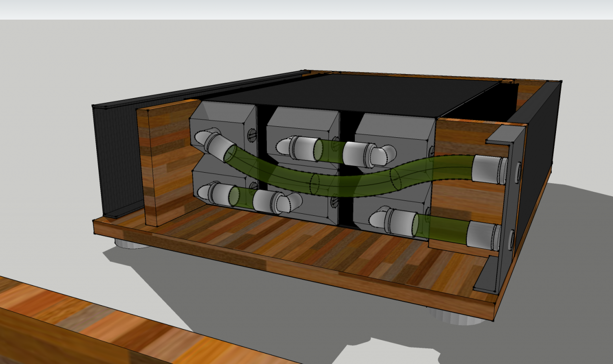Viewport: 613px width, 364px height.
Task: Select the upper white fitting on rear panel
Action: tap(489, 169)
